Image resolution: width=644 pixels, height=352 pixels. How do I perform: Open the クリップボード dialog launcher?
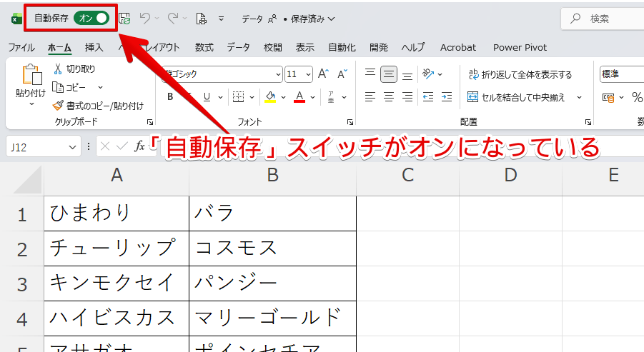tap(150, 122)
